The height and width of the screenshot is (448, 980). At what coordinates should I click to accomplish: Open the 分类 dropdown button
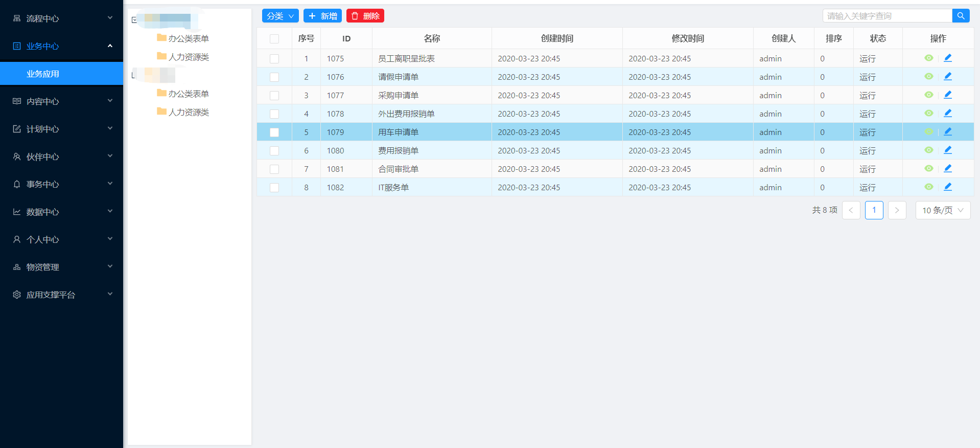[x=281, y=16]
